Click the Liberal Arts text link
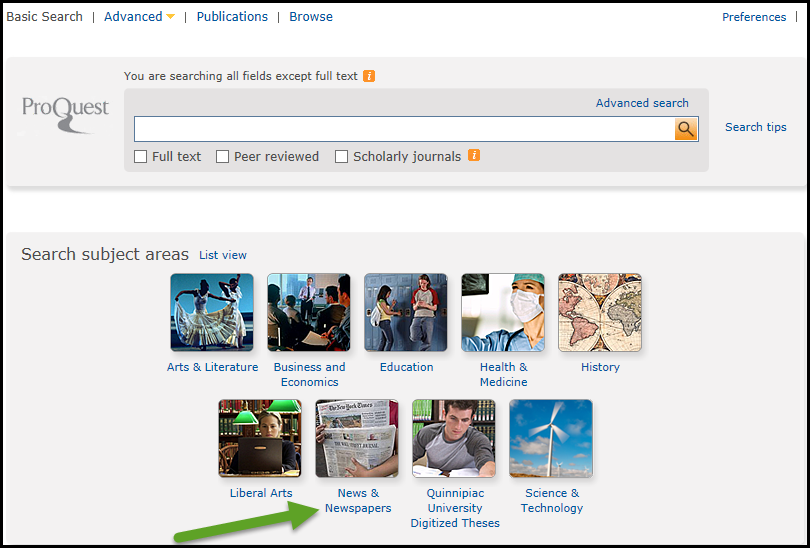The height and width of the screenshot is (548, 810). pyautogui.click(x=261, y=493)
